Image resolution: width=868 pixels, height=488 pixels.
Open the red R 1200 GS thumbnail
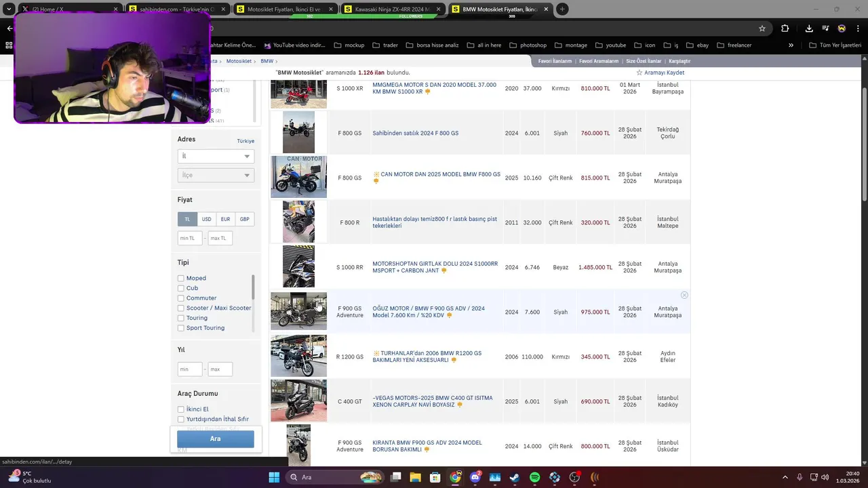298,357
